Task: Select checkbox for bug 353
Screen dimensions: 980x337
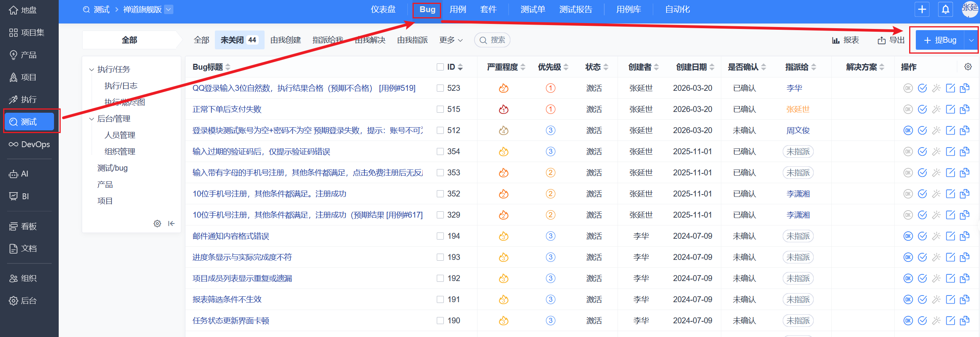Action: pyautogui.click(x=440, y=173)
